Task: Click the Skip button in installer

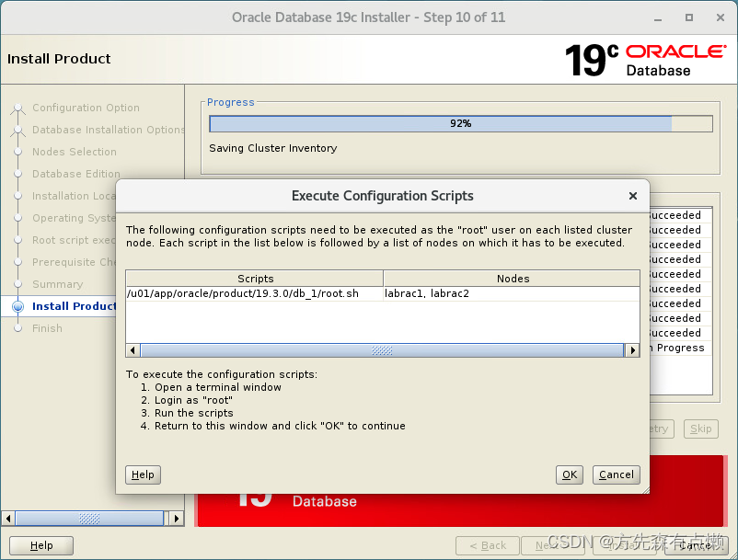Action: coord(701,429)
